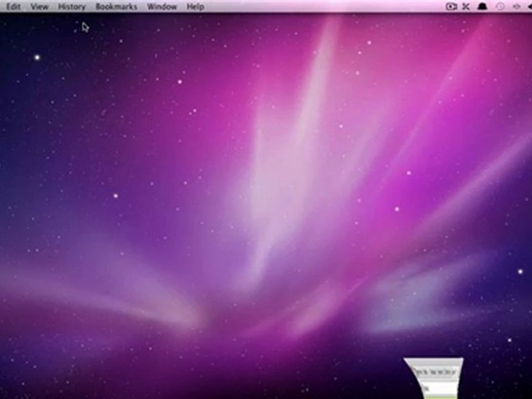Viewport: 532px width, 399px height.
Task: Open the History menu
Action: point(71,7)
